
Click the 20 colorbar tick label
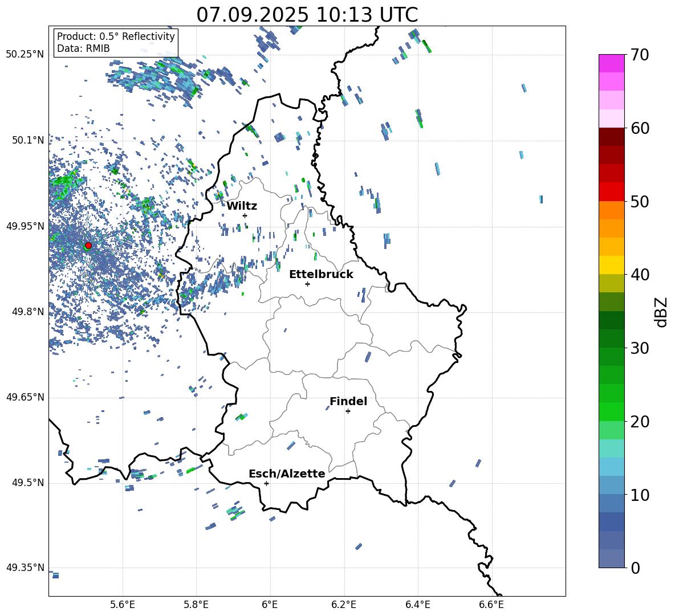(640, 422)
